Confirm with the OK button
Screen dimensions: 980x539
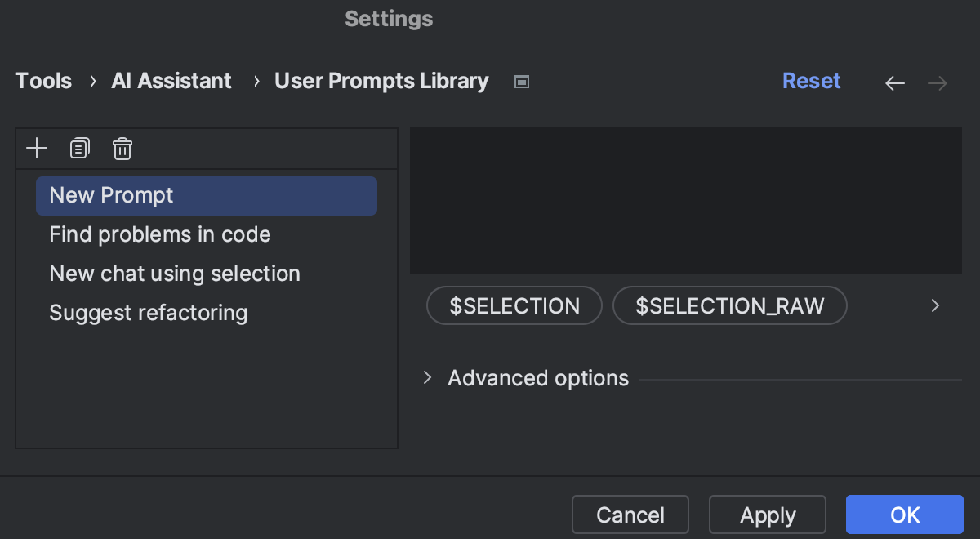905,515
